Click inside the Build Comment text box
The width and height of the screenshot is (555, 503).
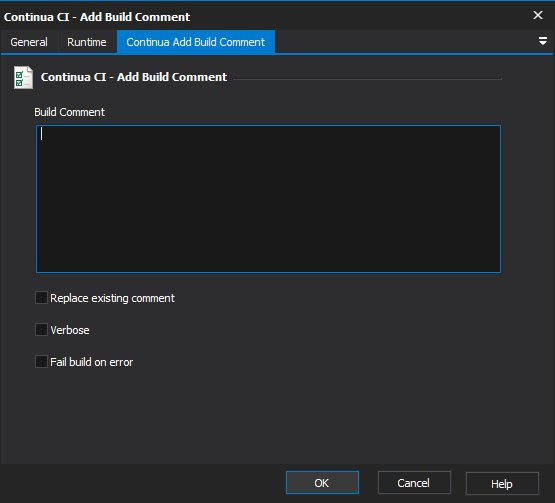point(268,199)
